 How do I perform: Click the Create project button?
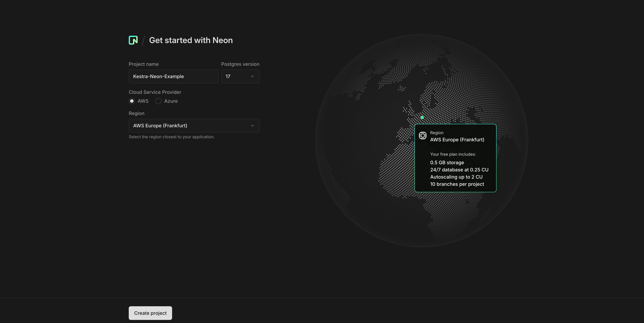pos(150,313)
